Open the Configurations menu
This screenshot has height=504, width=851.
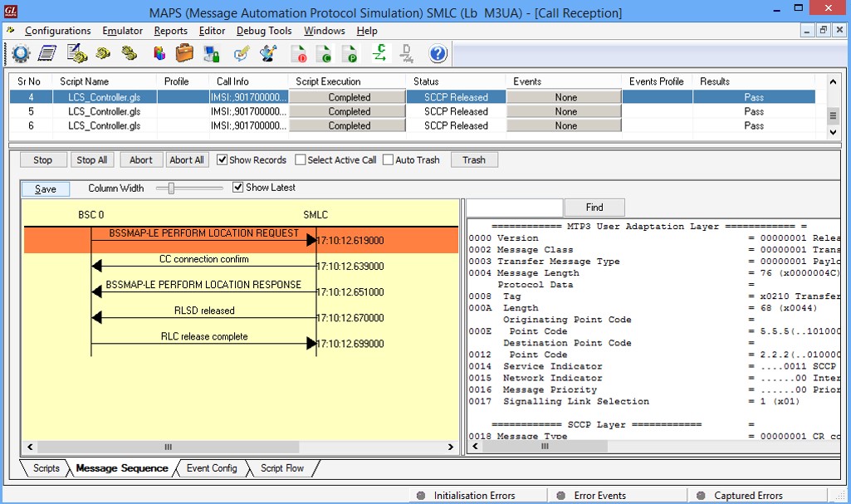(57, 31)
